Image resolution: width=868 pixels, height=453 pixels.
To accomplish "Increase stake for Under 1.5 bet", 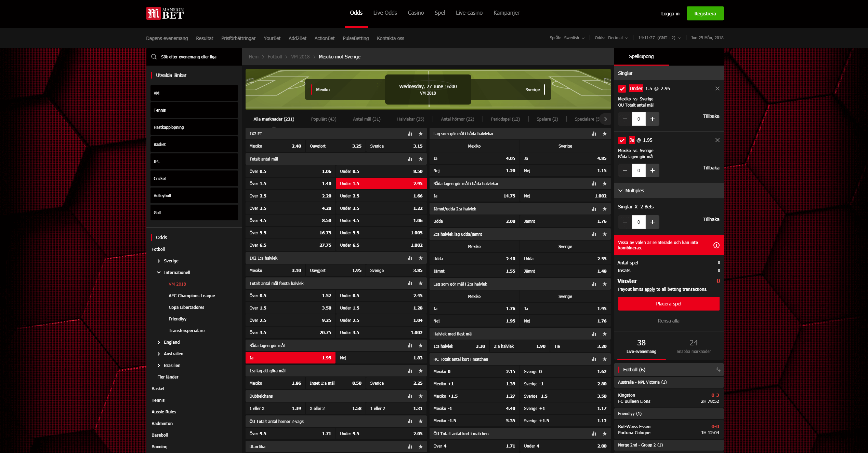I will click(x=652, y=119).
